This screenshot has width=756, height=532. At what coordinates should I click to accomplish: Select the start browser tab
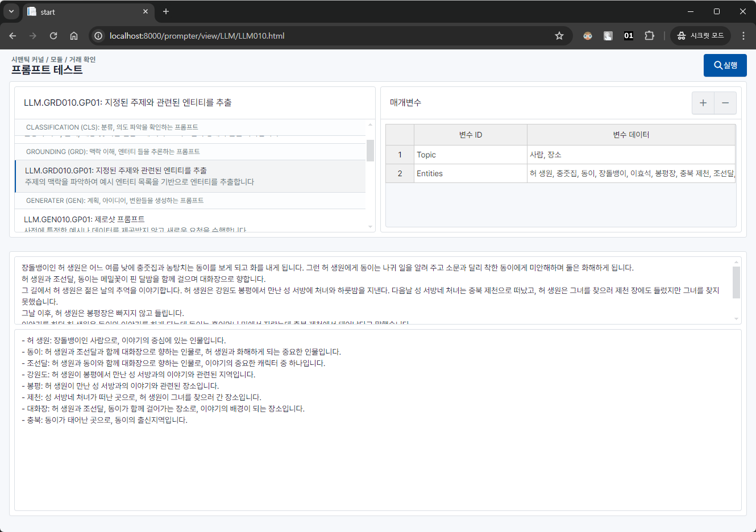click(88, 12)
